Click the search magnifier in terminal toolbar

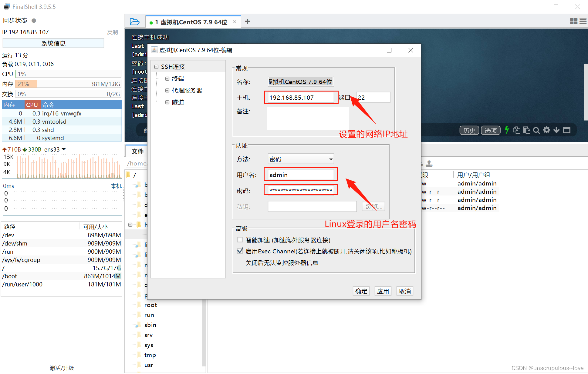coord(536,130)
